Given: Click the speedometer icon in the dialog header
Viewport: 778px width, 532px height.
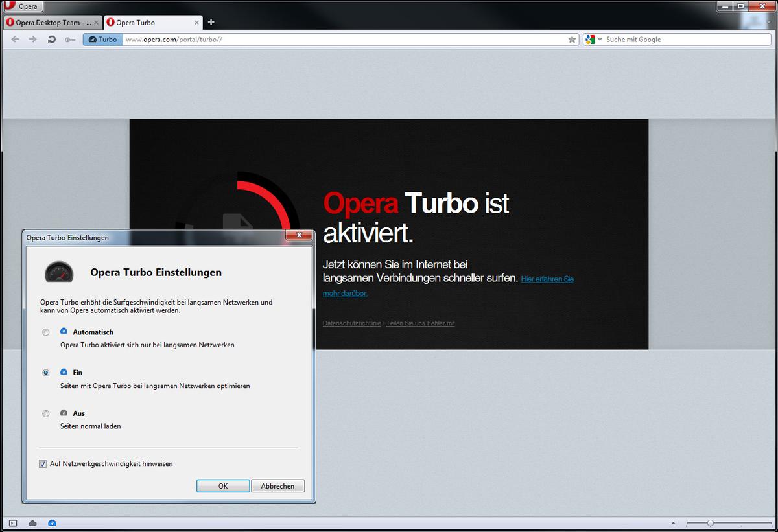Looking at the screenshot, I should tap(59, 272).
